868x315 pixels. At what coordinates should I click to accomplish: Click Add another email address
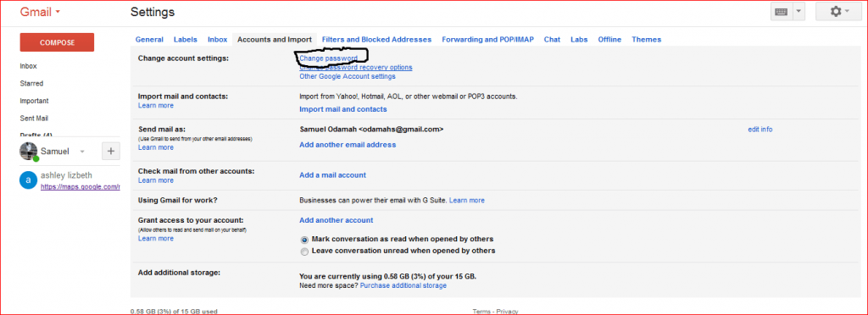348,145
